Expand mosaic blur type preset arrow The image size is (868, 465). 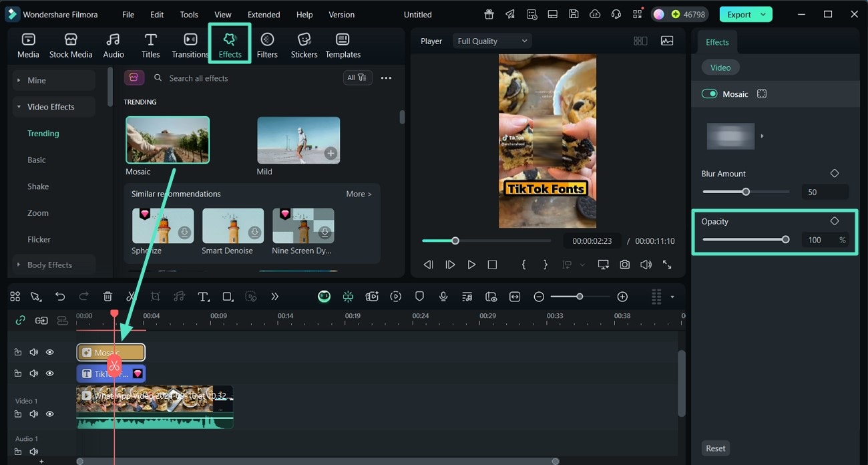[762, 136]
